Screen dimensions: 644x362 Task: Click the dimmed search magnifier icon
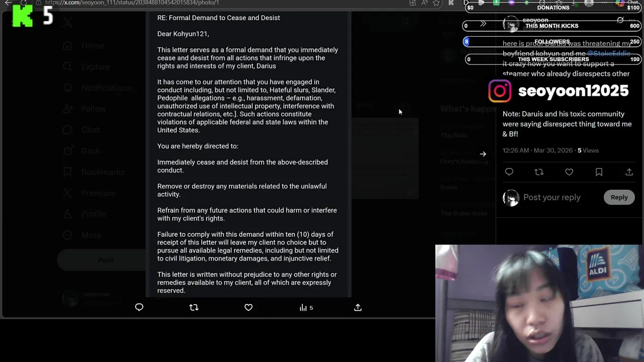[406, 21]
